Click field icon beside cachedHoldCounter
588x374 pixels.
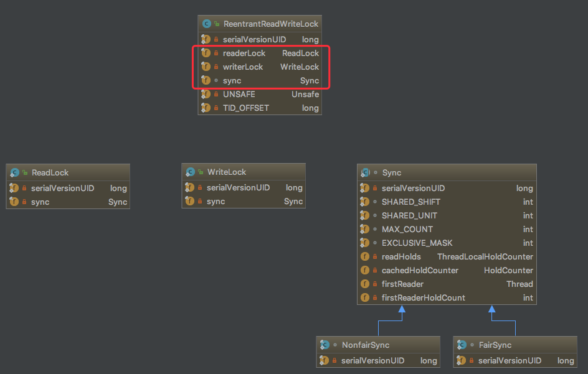click(365, 270)
